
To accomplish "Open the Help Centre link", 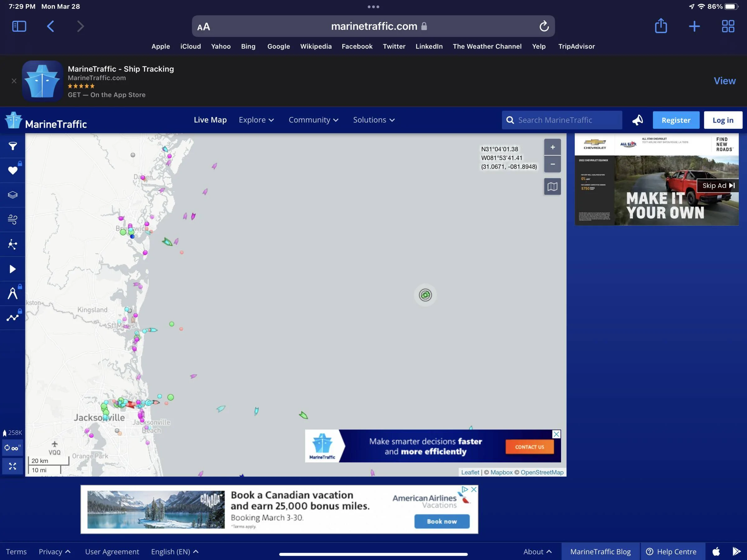I will tap(671, 552).
